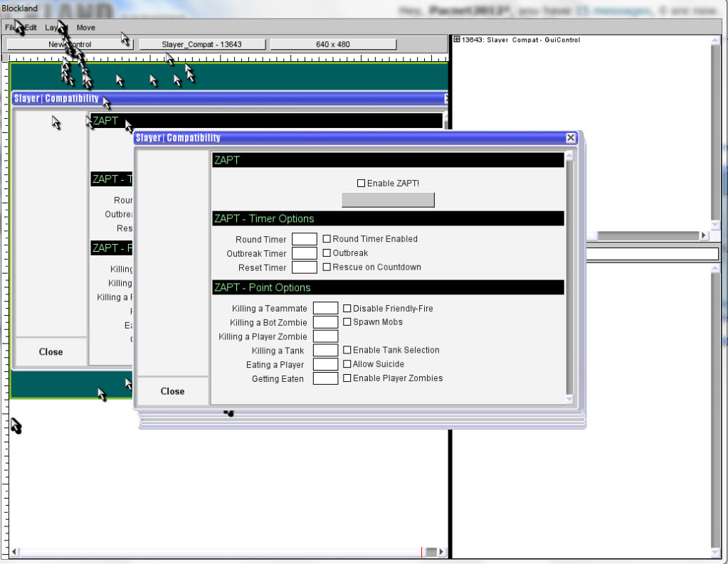The height and width of the screenshot is (564, 728).
Task: Click left arrow of canvas bottom scrollbar
Action: click(14, 552)
